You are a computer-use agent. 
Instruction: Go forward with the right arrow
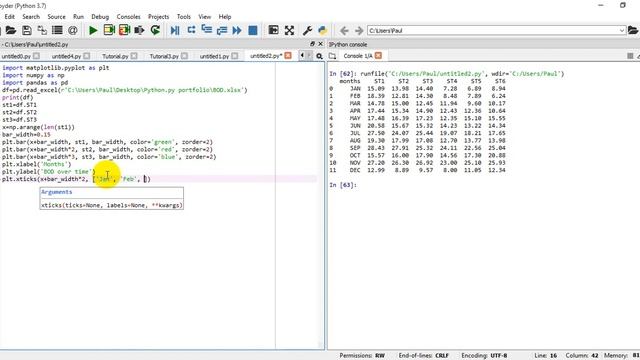(359, 31)
